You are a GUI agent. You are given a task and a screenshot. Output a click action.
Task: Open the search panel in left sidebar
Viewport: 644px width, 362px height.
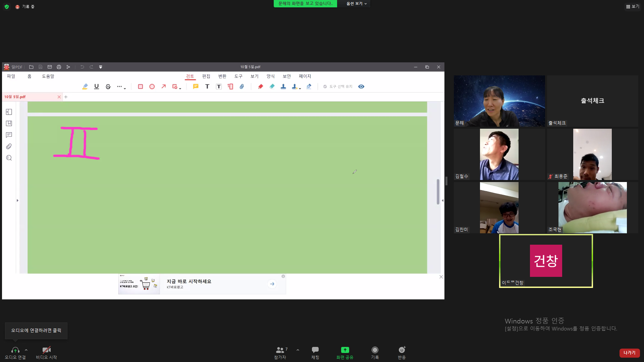[9, 158]
